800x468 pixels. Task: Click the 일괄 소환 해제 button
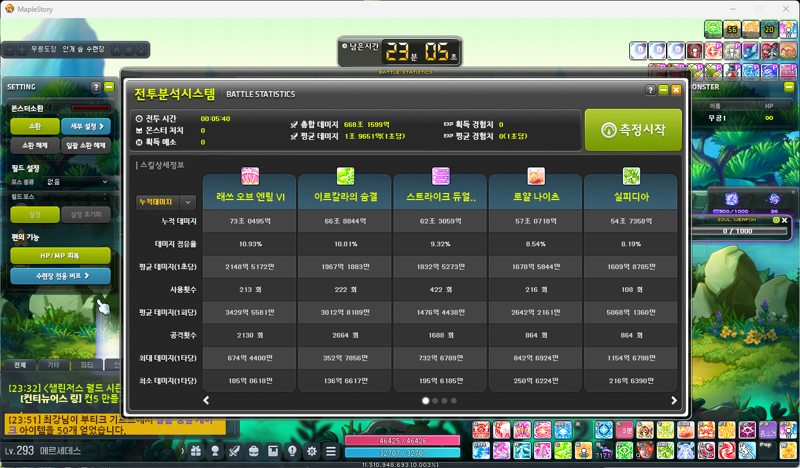(x=86, y=145)
